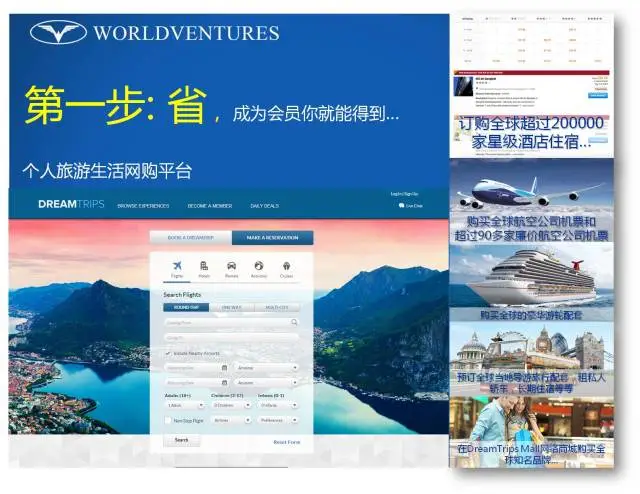Select the Cruises icon
640x494 pixels.
(286, 266)
